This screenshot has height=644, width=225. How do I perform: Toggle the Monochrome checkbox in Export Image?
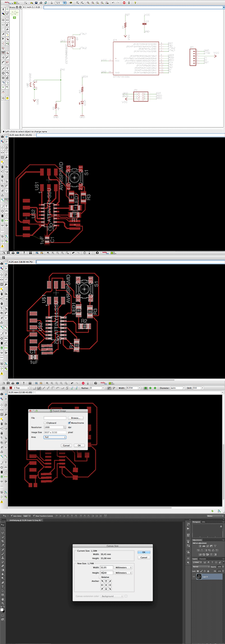69,423
